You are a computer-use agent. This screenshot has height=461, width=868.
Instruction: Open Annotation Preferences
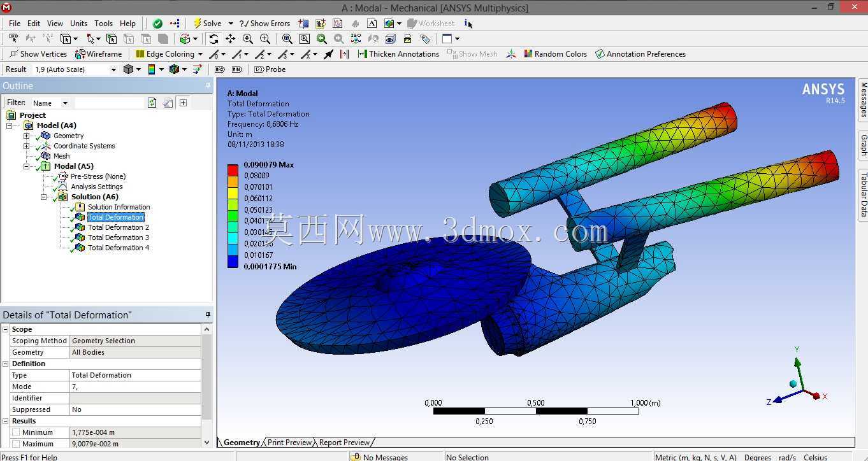click(640, 54)
